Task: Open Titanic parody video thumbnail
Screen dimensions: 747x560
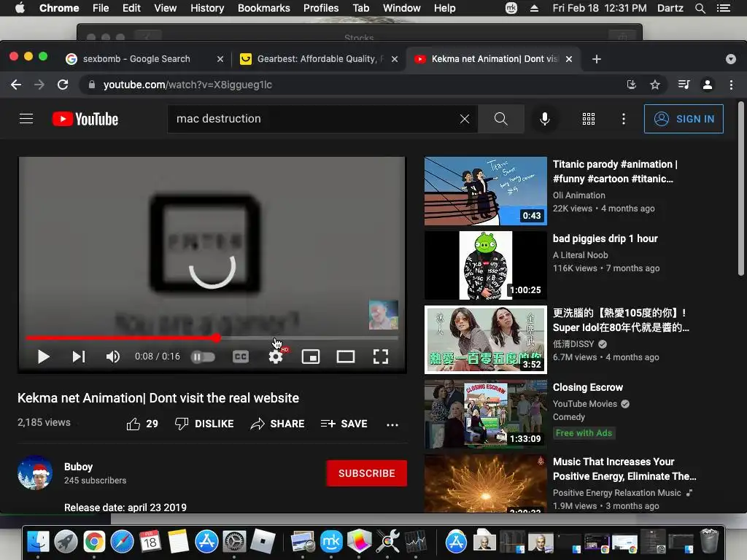Action: click(x=485, y=190)
